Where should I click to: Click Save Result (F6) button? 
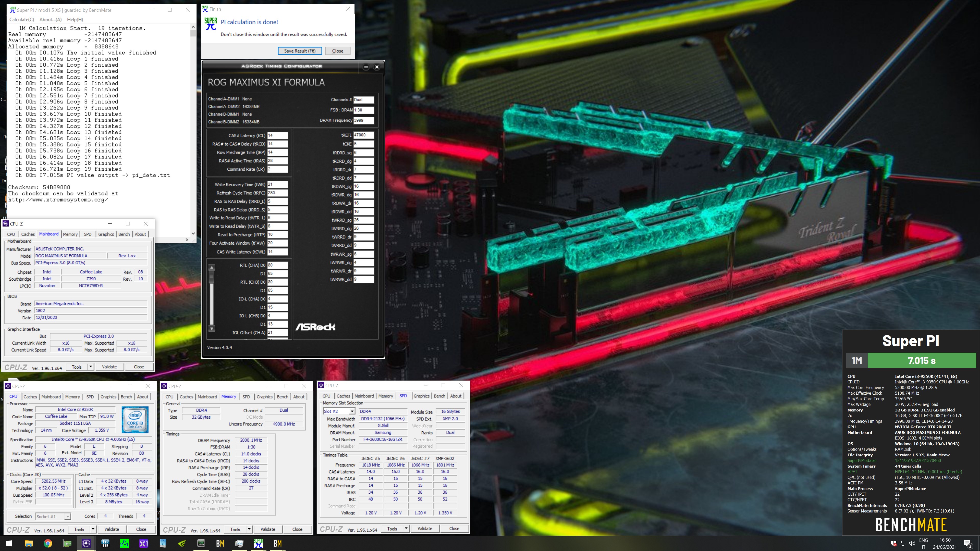click(300, 51)
